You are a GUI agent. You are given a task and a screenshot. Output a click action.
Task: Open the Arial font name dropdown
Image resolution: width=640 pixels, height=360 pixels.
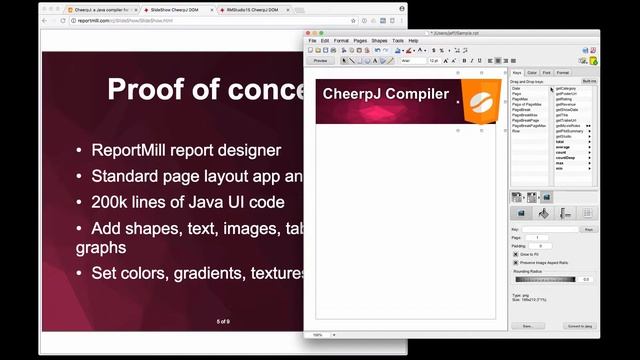[413, 61]
